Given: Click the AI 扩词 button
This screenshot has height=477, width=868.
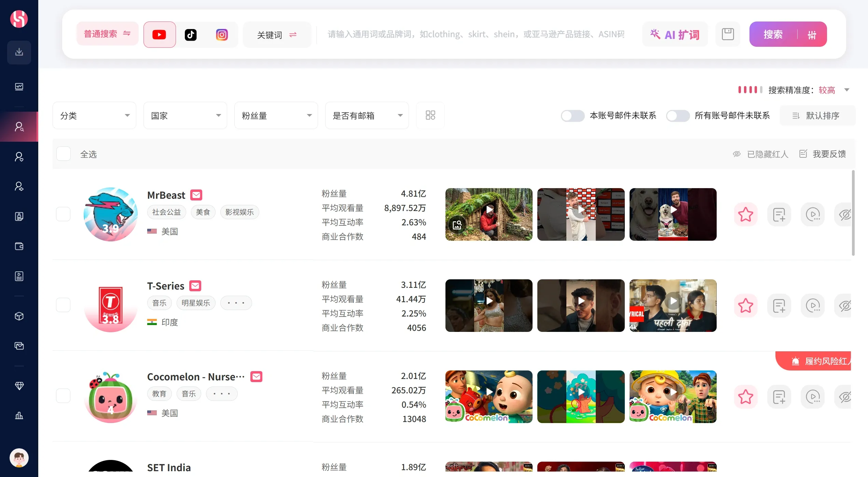Looking at the screenshot, I should [675, 34].
